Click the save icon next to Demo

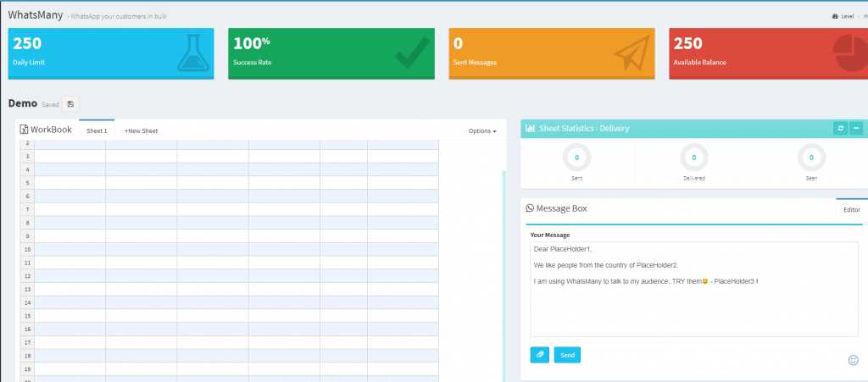click(x=70, y=104)
